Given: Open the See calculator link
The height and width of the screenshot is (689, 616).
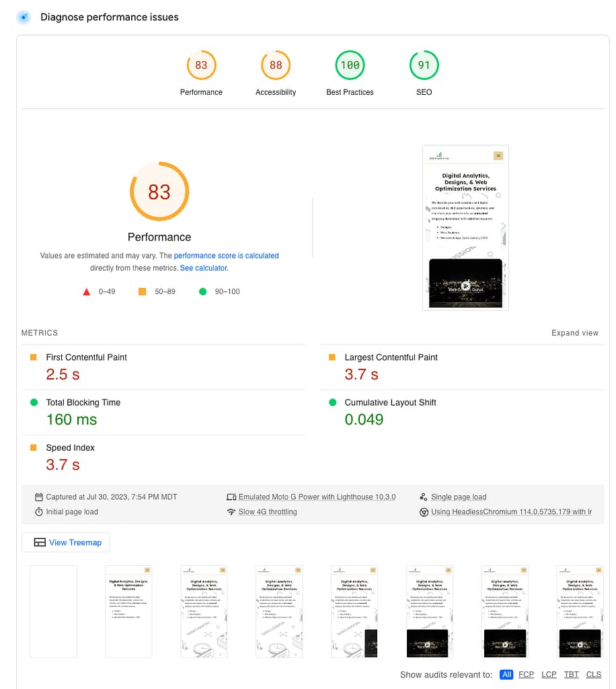Looking at the screenshot, I should (204, 268).
